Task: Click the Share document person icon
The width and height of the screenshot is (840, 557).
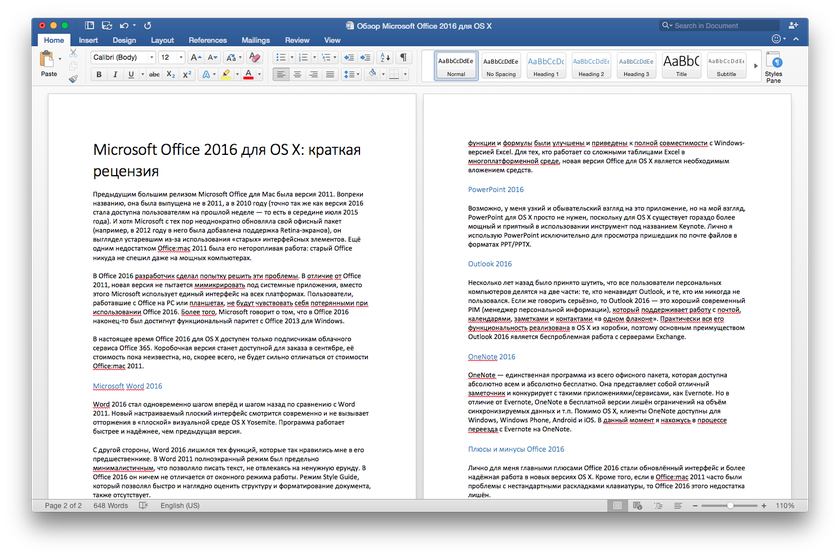Action: pos(793,25)
